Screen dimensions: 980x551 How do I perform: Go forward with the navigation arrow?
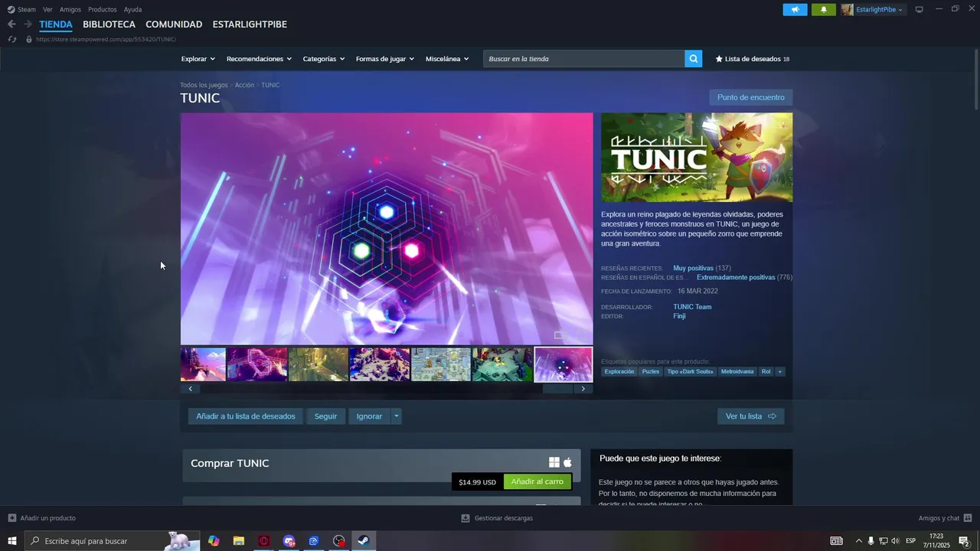[x=28, y=24]
